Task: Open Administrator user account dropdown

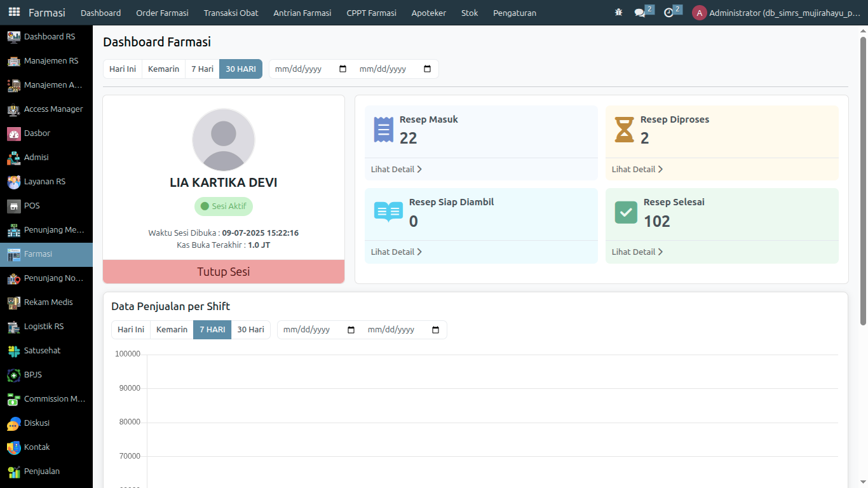Action: 776,13
